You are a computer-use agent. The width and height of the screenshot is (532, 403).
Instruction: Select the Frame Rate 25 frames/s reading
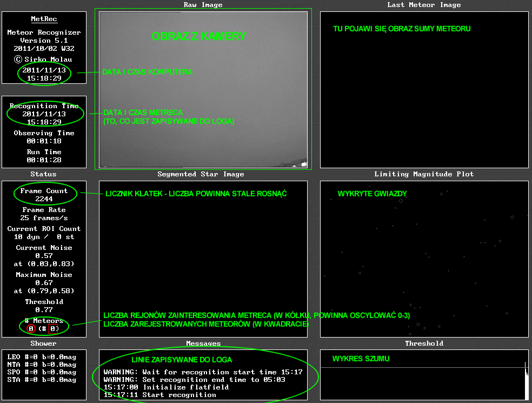coord(44,218)
